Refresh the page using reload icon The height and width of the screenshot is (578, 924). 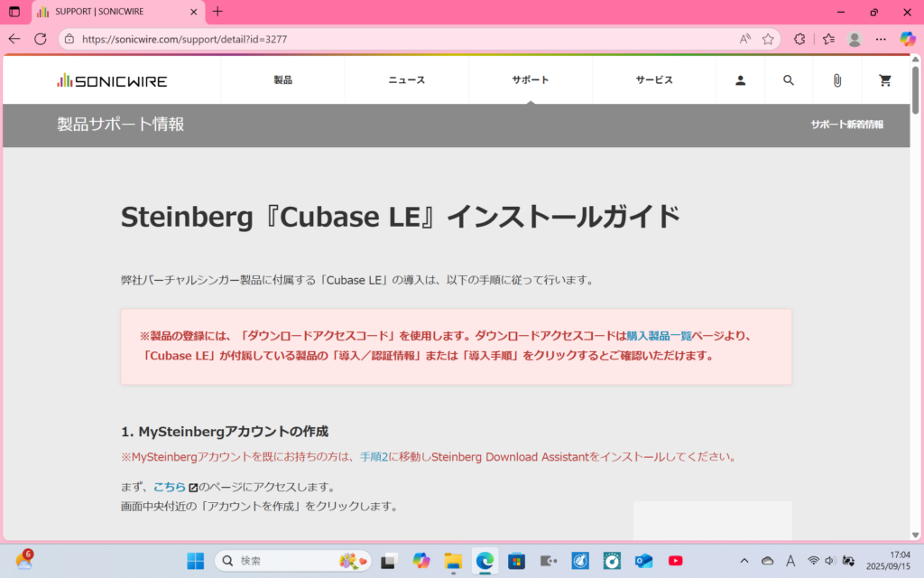pyautogui.click(x=41, y=40)
